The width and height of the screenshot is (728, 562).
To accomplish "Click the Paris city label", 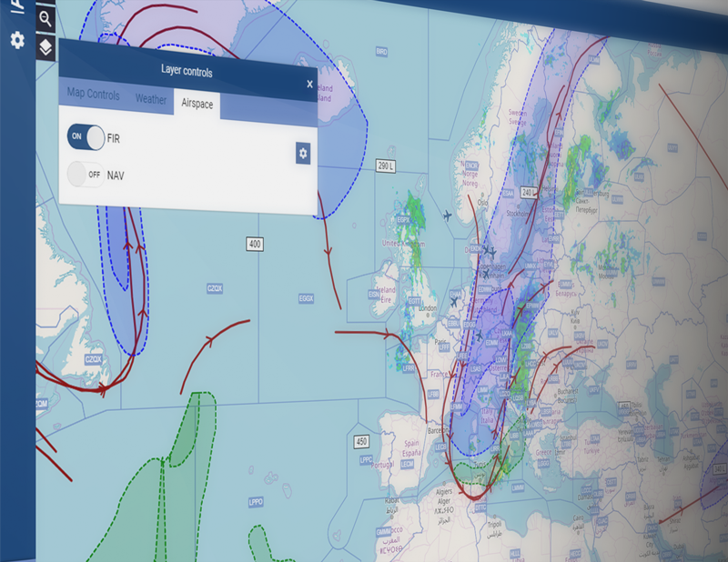I will 440,341.
